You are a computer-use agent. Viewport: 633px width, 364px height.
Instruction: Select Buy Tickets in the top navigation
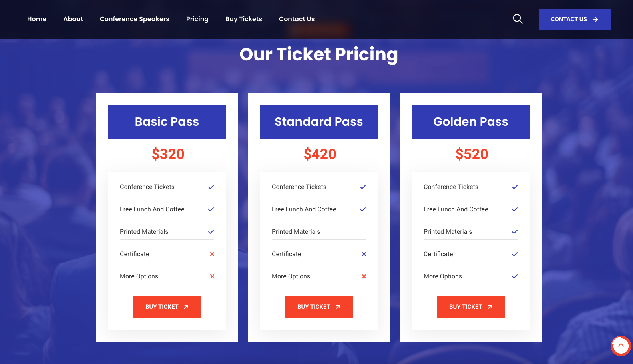[243, 19]
